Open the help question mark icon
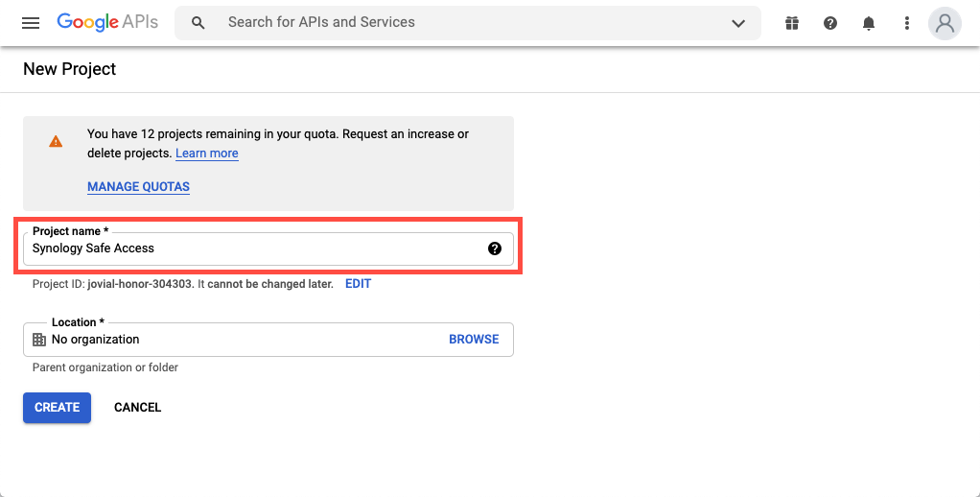The height and width of the screenshot is (497, 980). tap(830, 23)
